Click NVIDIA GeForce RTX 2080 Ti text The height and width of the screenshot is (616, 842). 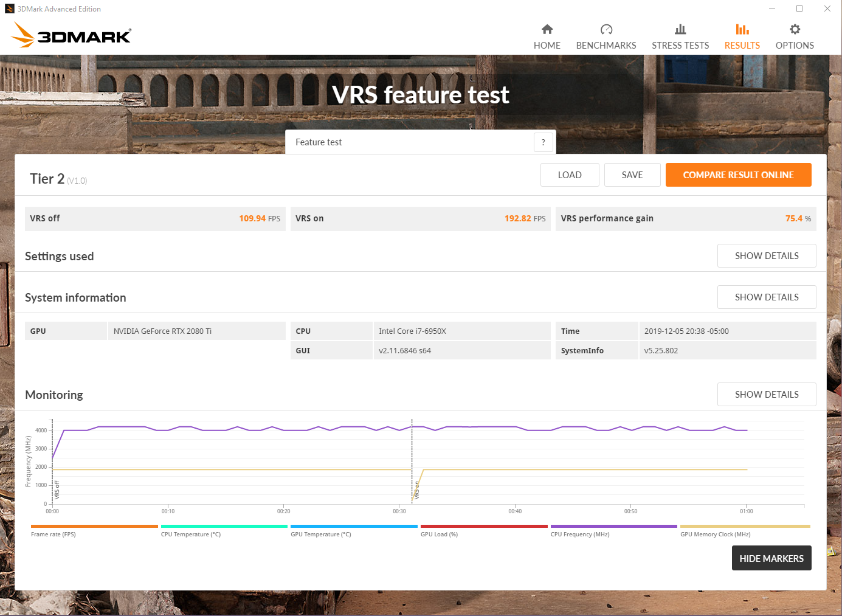162,331
